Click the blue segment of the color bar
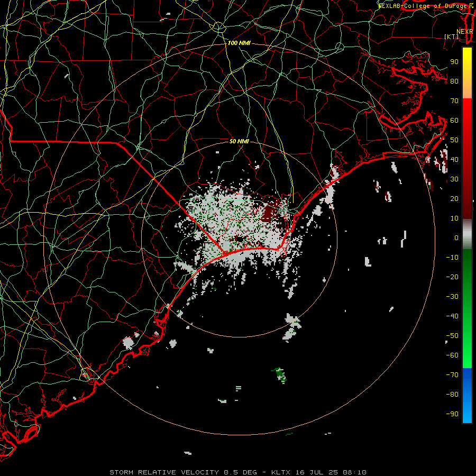Screen dimensions: 476x476 (x=467, y=396)
